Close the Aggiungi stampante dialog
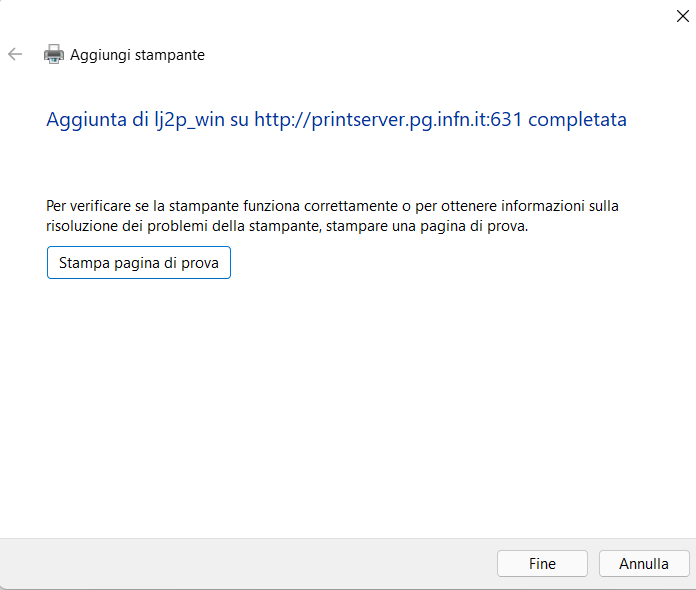Image resolution: width=696 pixels, height=590 pixels. coord(682,16)
